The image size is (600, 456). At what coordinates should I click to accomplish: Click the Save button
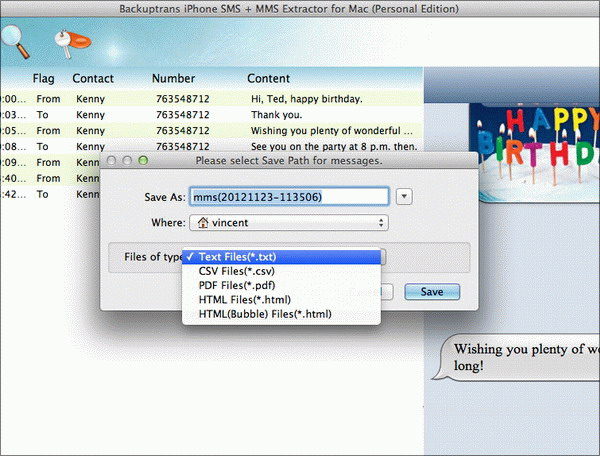tap(432, 292)
